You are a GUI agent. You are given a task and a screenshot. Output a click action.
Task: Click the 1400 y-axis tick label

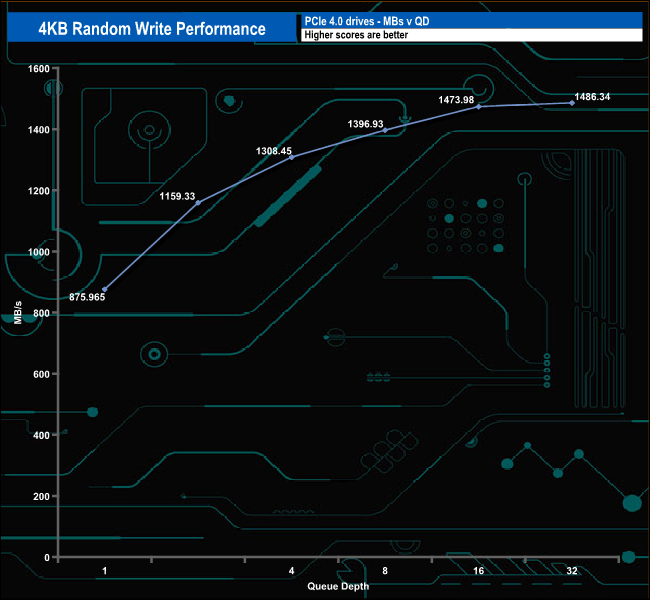(x=38, y=130)
